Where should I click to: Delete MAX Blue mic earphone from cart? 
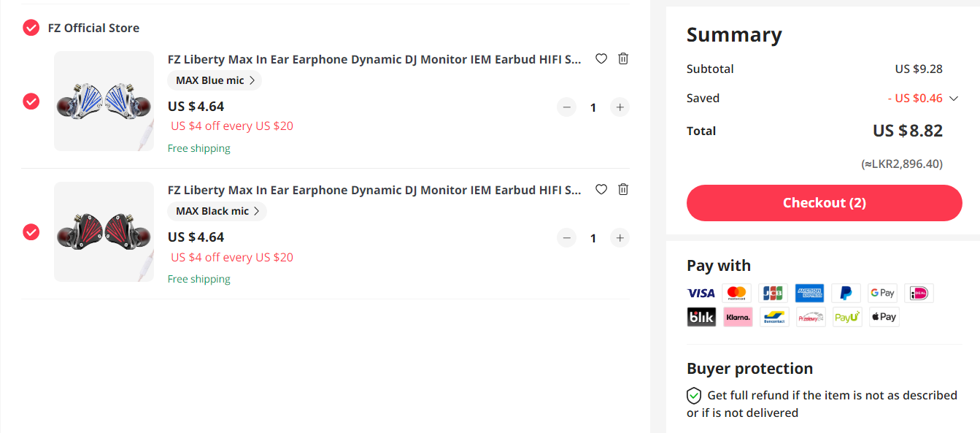623,59
